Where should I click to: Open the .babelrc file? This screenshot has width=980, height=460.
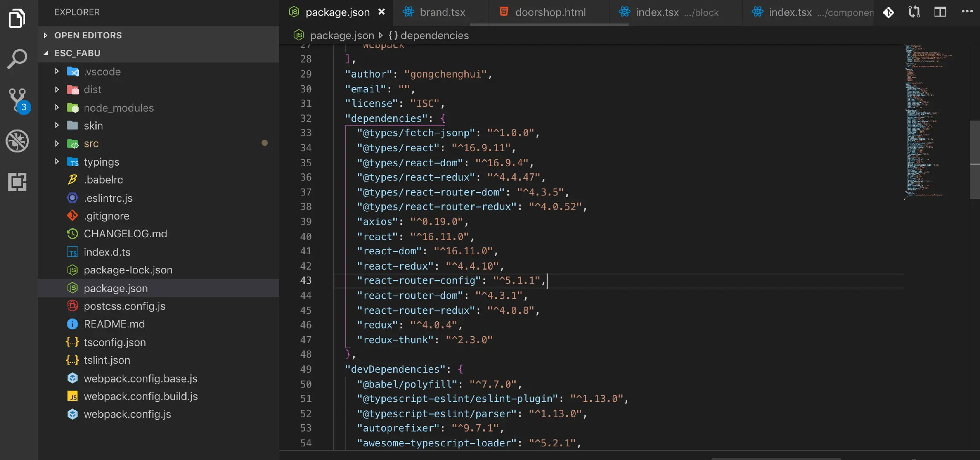[x=159, y=180]
